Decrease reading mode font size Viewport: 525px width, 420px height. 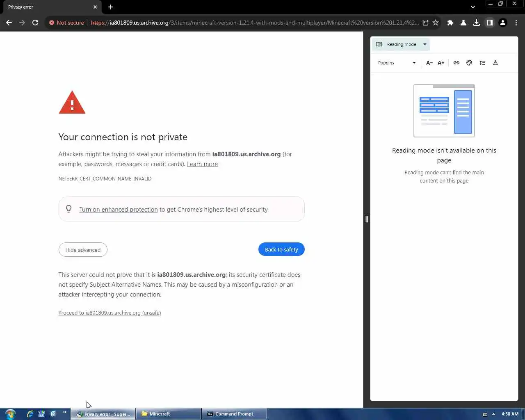429,63
